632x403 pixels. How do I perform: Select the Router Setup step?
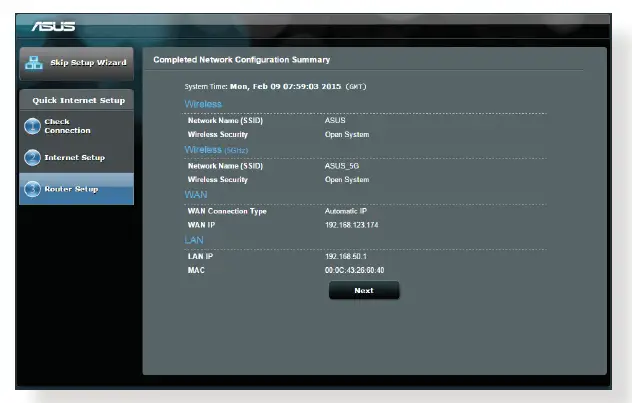(x=77, y=189)
